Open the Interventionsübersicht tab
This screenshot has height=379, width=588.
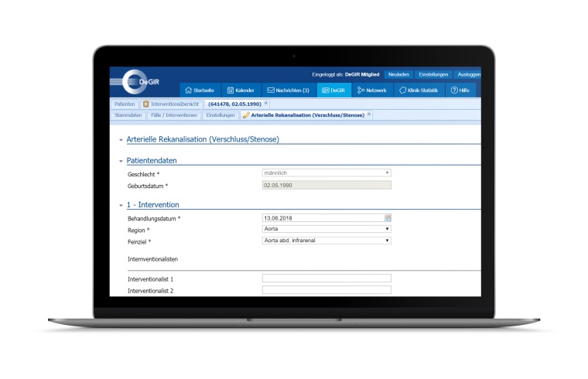pos(171,103)
